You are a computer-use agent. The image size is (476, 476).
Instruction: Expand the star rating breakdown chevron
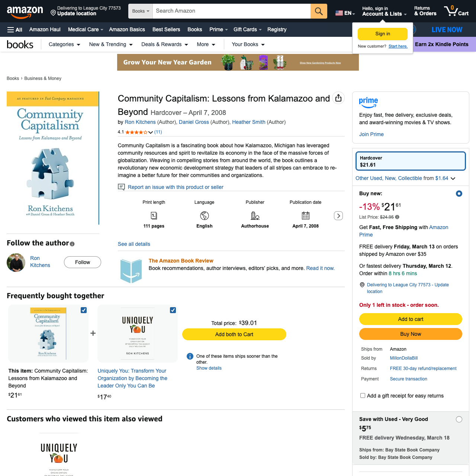(151, 132)
